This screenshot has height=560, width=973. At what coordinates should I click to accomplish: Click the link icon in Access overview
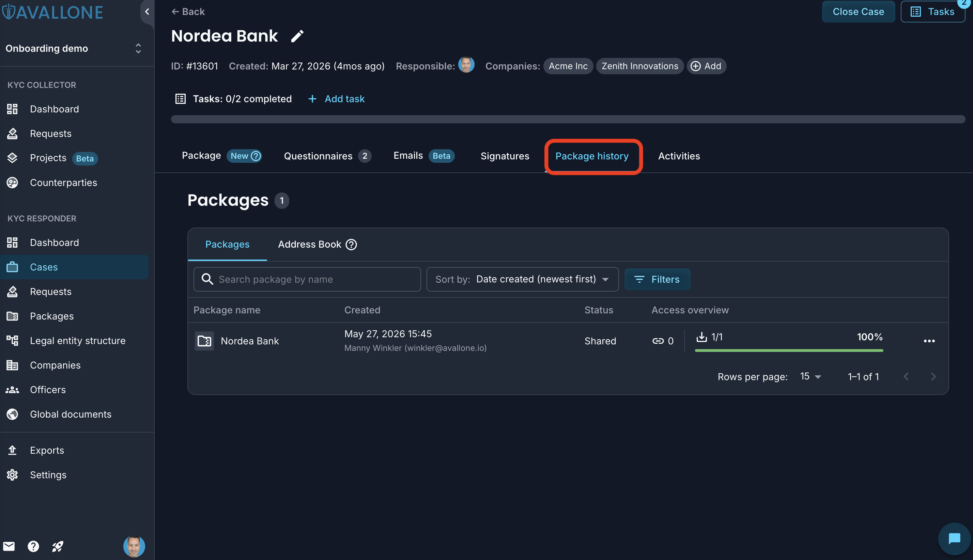click(658, 341)
